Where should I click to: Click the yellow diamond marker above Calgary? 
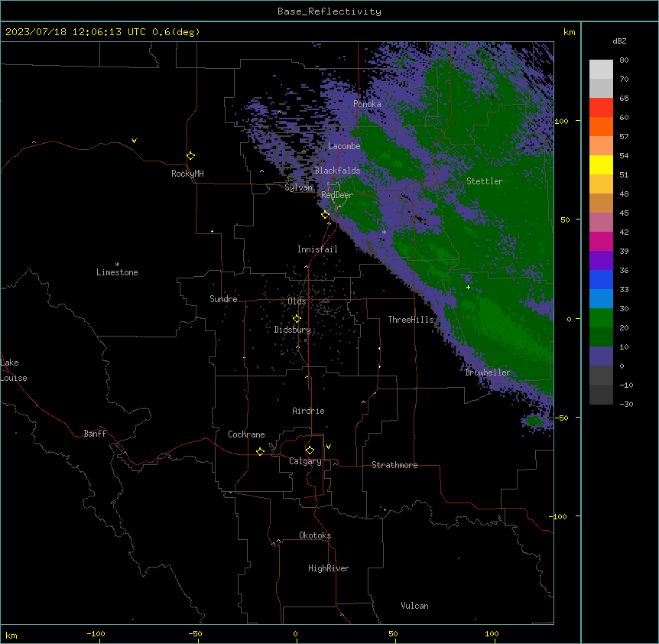coord(310,450)
